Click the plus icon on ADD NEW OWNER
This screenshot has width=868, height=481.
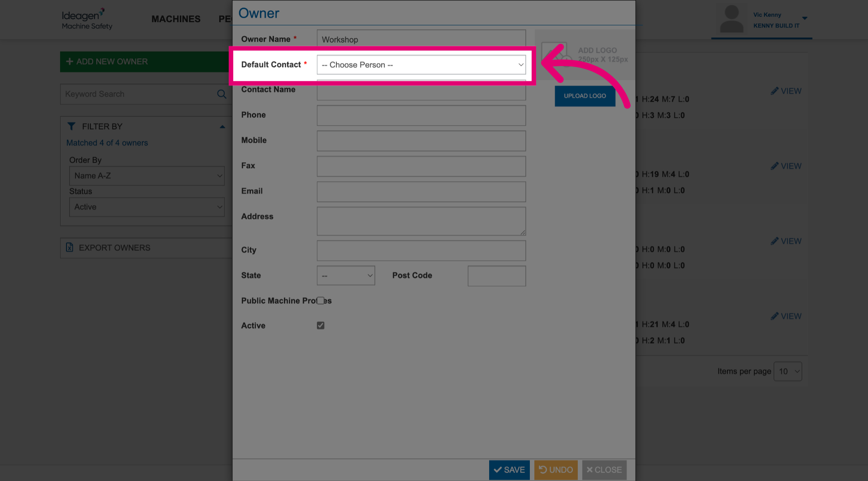70,61
